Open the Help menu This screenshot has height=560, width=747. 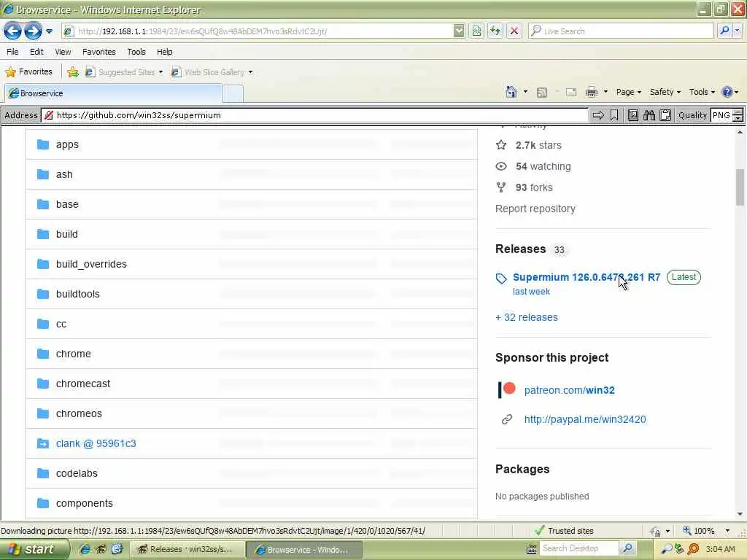click(164, 52)
